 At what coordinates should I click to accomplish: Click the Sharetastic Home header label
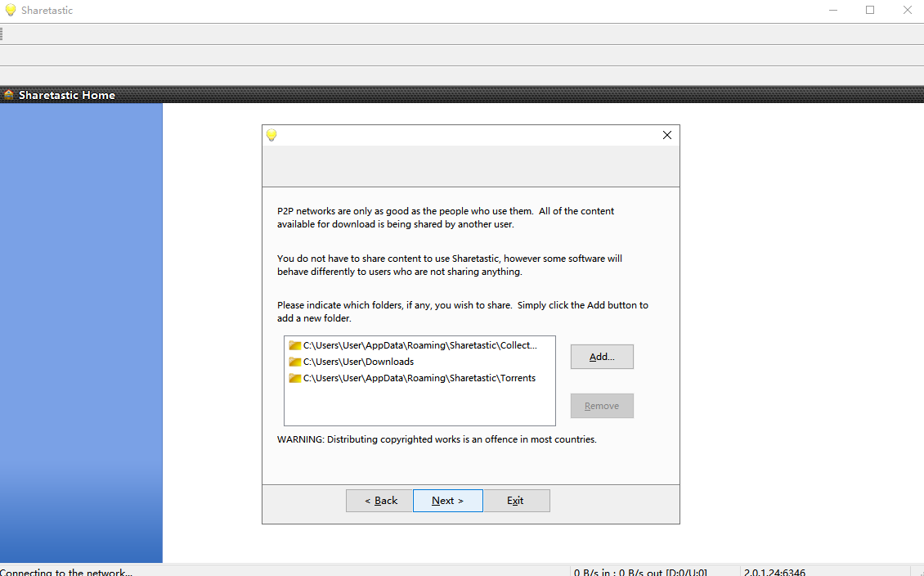click(x=66, y=95)
